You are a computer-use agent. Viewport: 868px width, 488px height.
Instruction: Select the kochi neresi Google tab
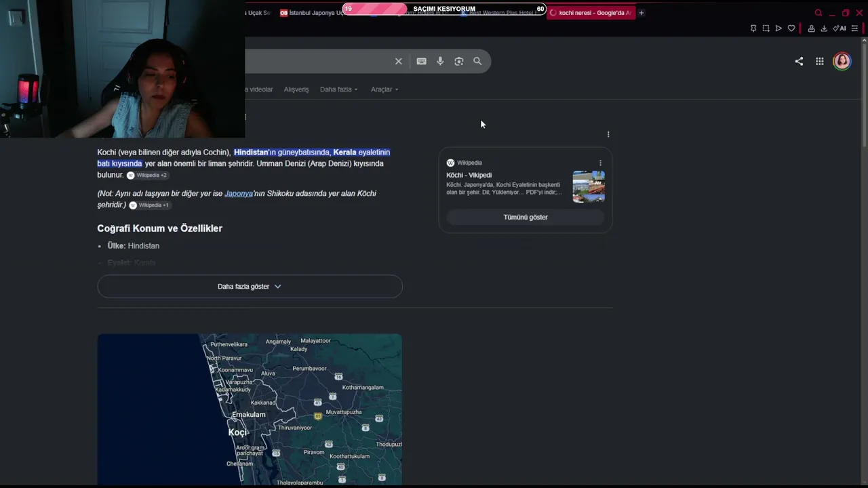tap(591, 13)
